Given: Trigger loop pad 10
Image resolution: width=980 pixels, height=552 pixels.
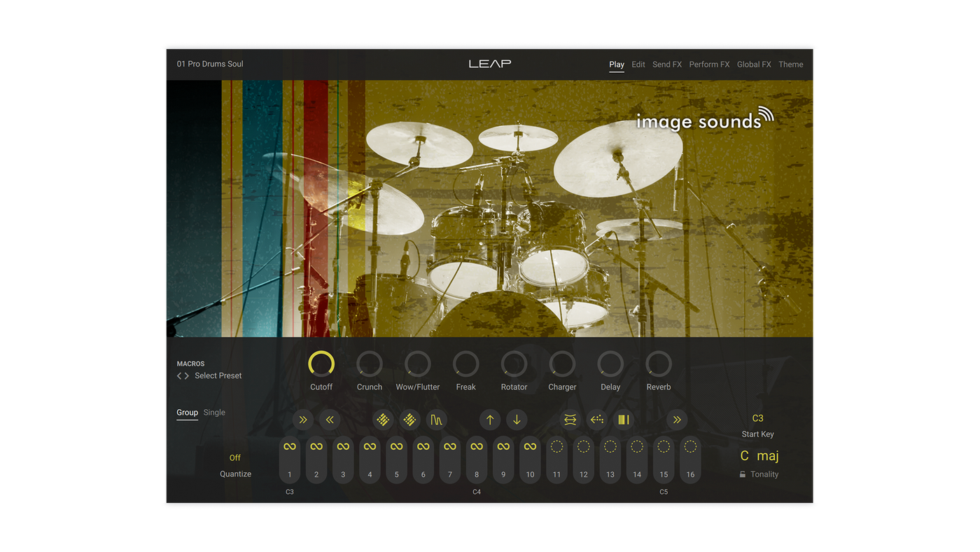Looking at the screenshot, I should 530,460.
